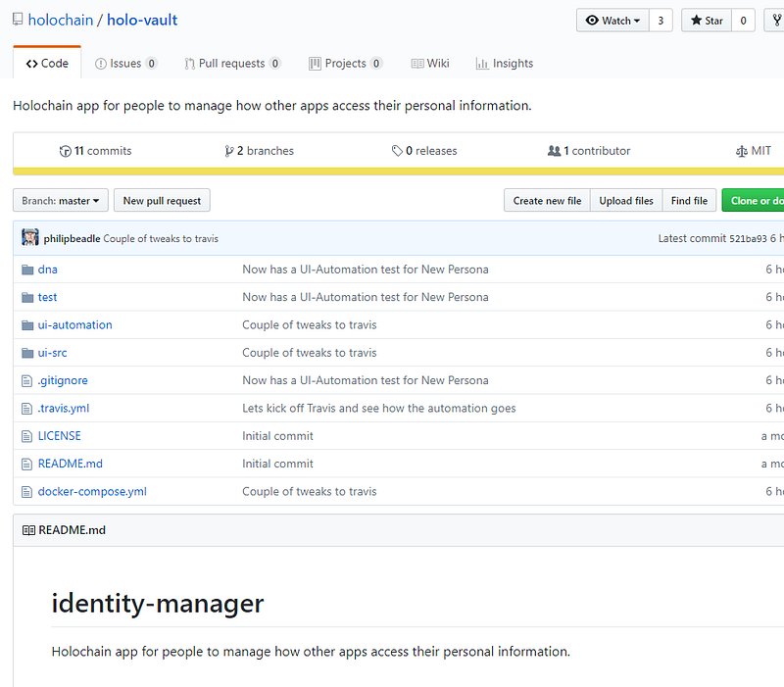784x687 pixels.
Task: Click the yellow language bar
Action: click(392, 172)
